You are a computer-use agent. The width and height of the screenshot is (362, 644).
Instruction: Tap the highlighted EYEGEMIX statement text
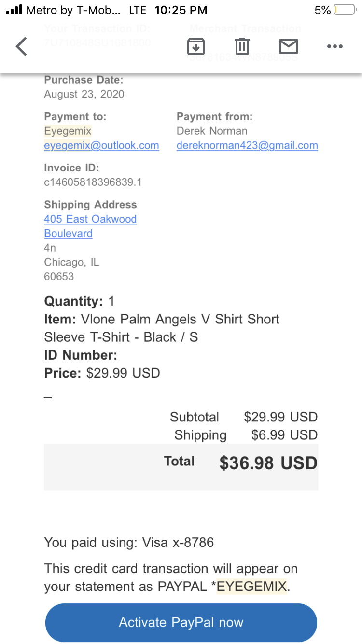coord(252,587)
